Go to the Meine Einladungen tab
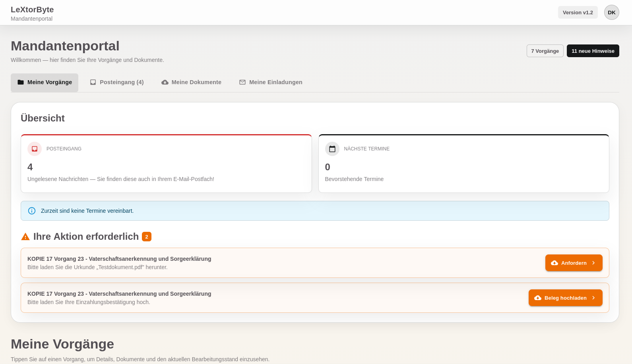 pyautogui.click(x=271, y=82)
